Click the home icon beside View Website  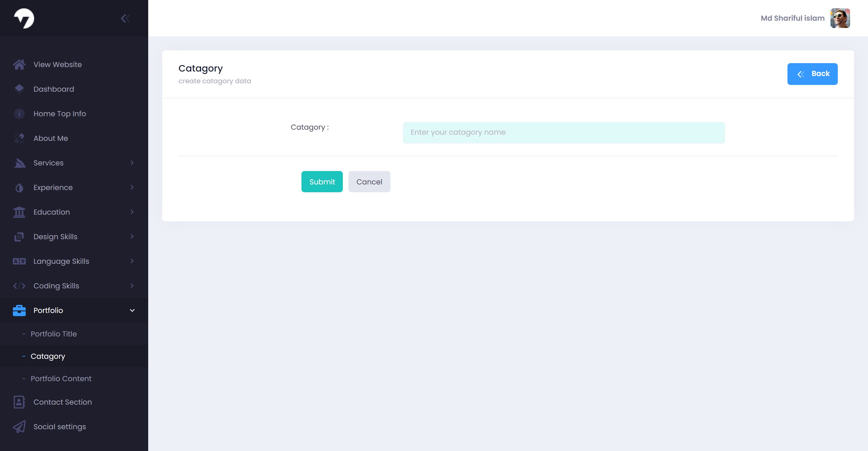click(19, 64)
